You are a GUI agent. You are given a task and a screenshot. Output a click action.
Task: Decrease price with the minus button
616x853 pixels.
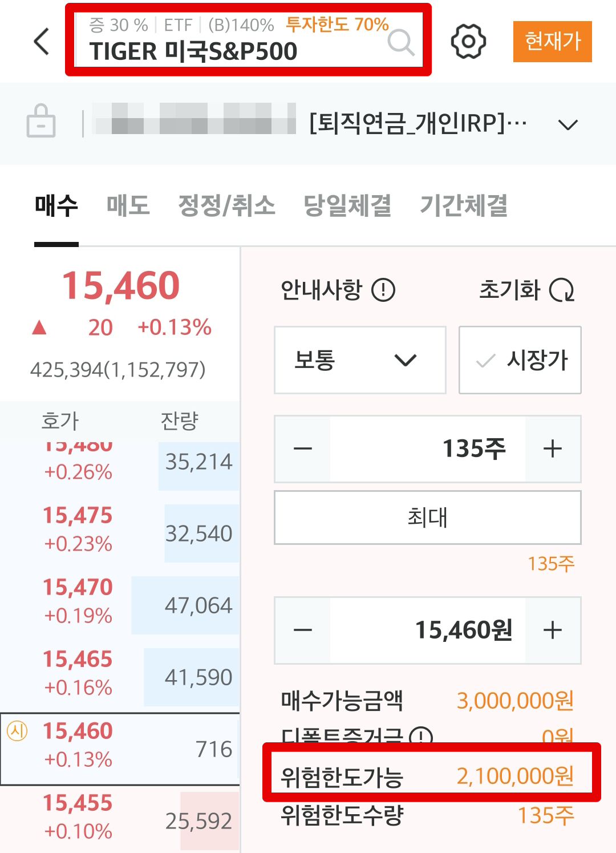tap(303, 630)
